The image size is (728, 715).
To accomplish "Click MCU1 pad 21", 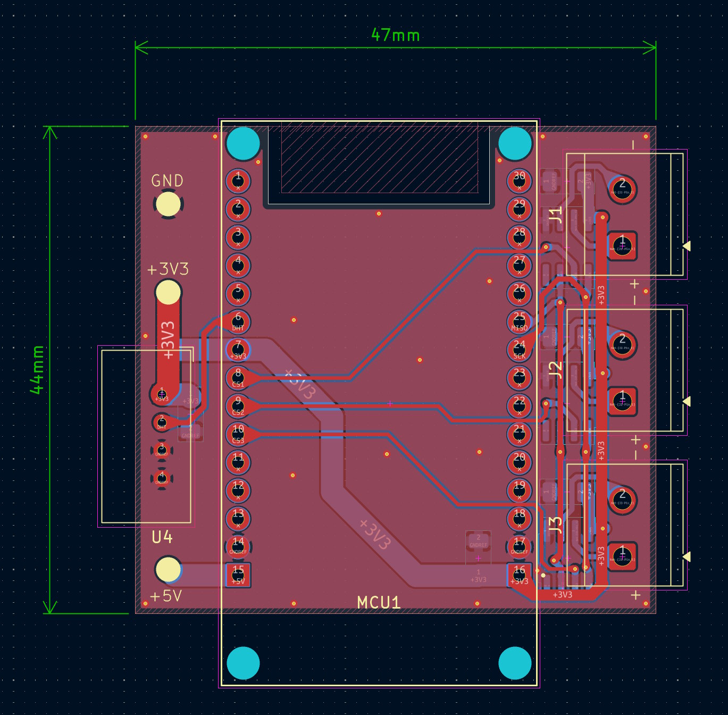I will 520,434.
